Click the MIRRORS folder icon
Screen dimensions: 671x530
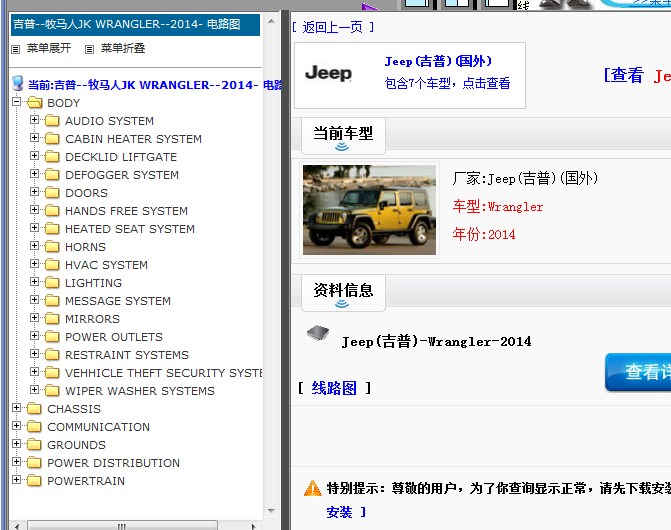pyautogui.click(x=52, y=318)
